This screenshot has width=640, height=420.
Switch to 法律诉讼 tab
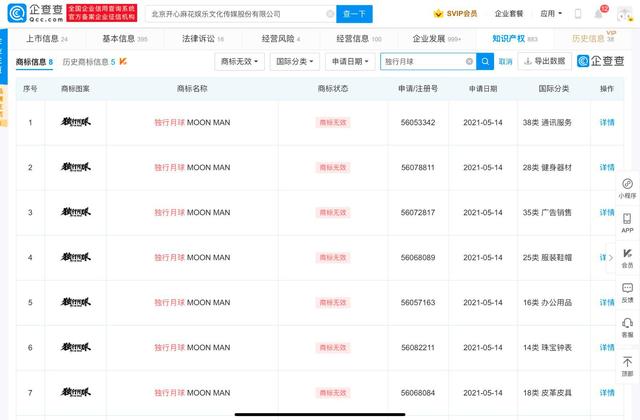203,39
